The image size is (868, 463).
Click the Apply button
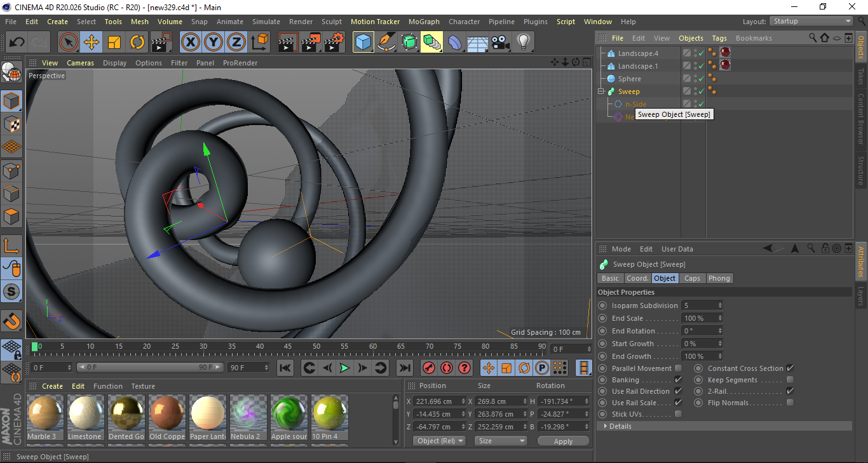tap(563, 441)
